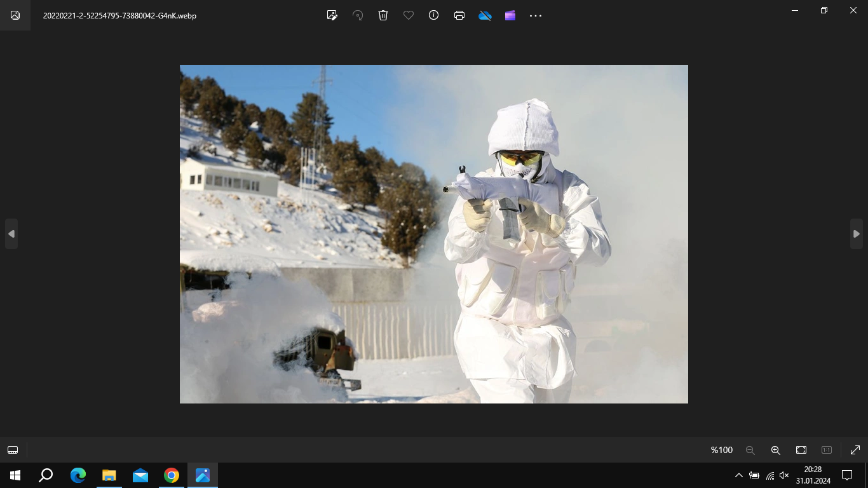Minimize the Photos window

[x=795, y=10]
